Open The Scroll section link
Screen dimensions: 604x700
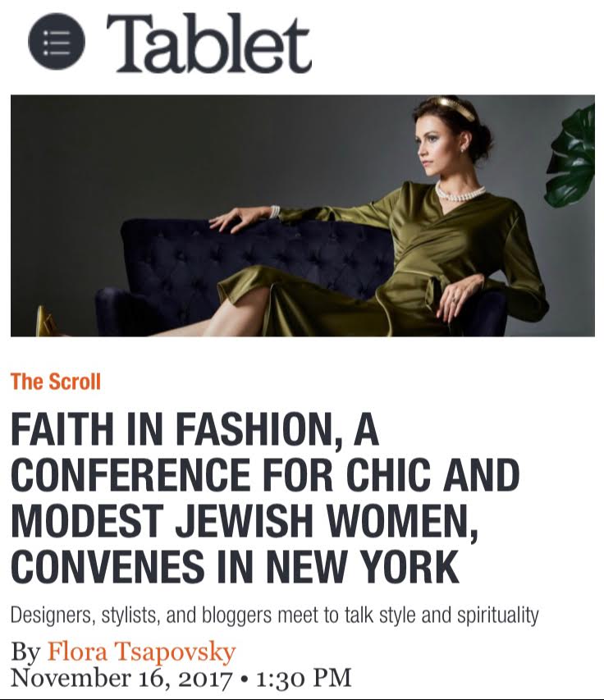(x=56, y=382)
